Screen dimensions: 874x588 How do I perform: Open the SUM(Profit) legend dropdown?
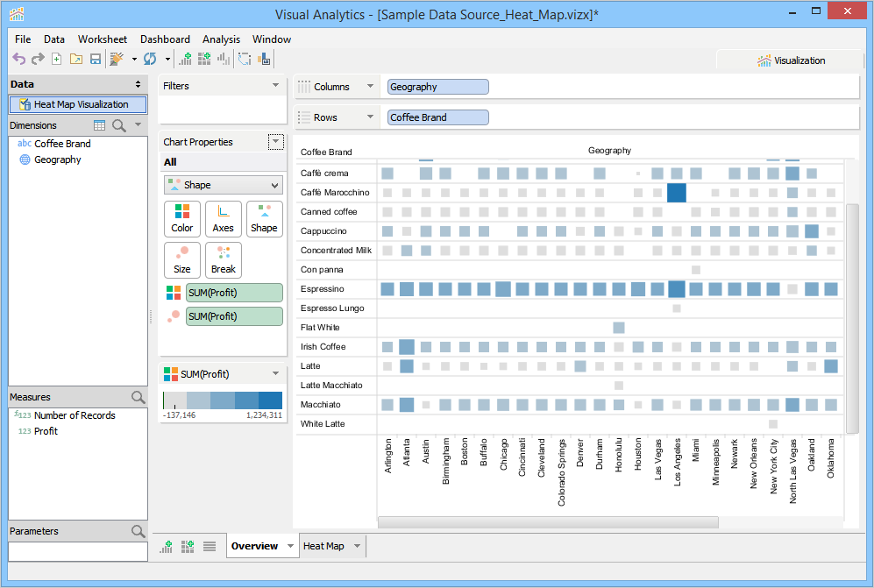coord(275,373)
